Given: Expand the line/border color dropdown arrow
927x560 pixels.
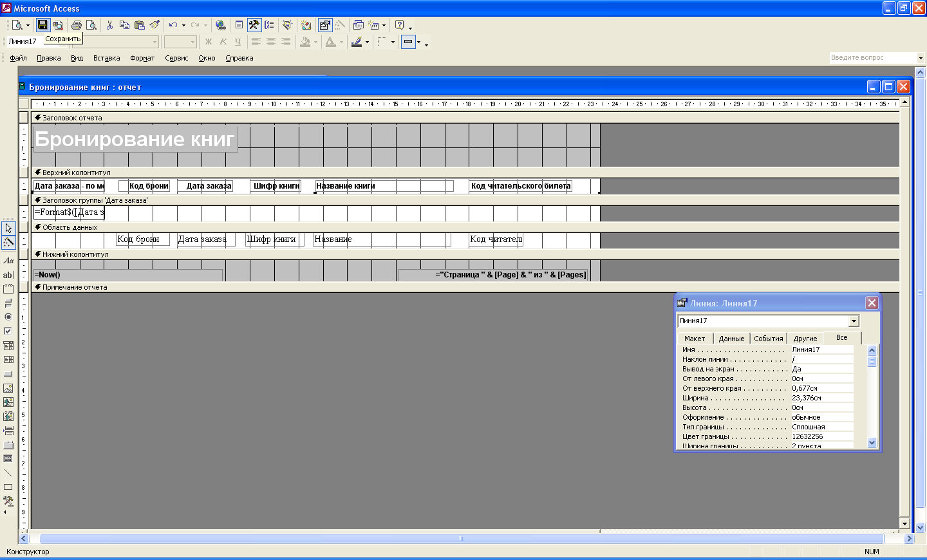Looking at the screenshot, I should [x=367, y=42].
